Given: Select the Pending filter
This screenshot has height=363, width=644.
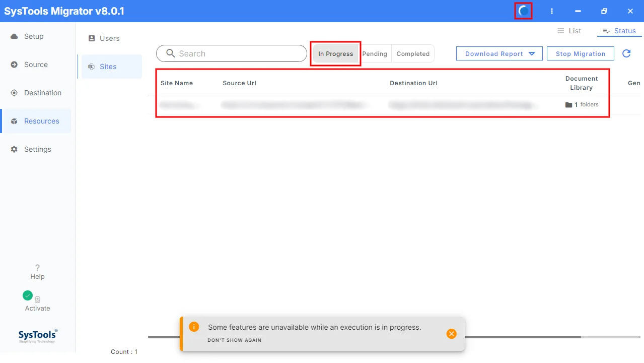Looking at the screenshot, I should tap(375, 54).
